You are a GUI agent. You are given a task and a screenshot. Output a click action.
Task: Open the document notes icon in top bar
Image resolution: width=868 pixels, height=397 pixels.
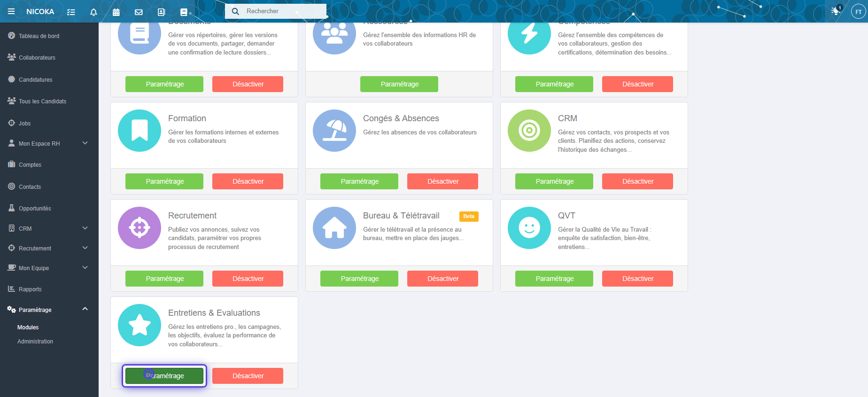(x=184, y=12)
